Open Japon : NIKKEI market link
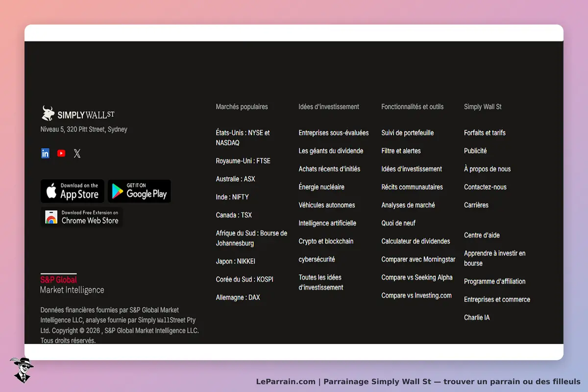Viewport: 588px width, 392px height. pos(236,261)
